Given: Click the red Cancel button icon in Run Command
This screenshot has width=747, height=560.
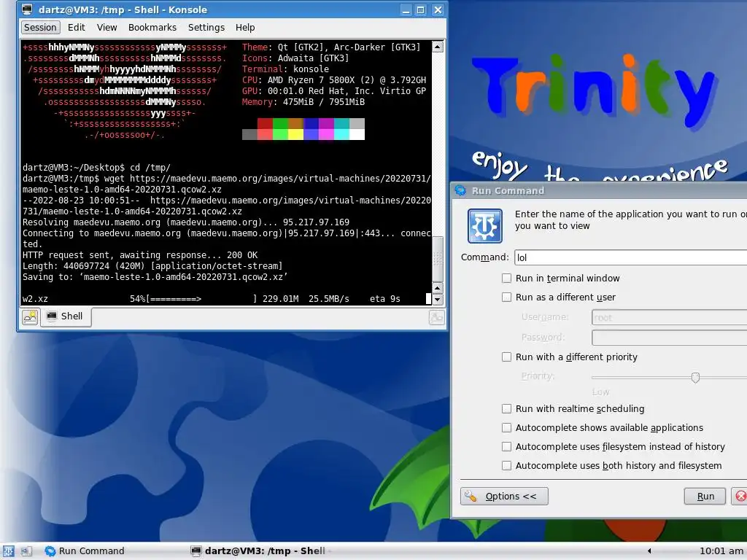Looking at the screenshot, I should point(740,496).
